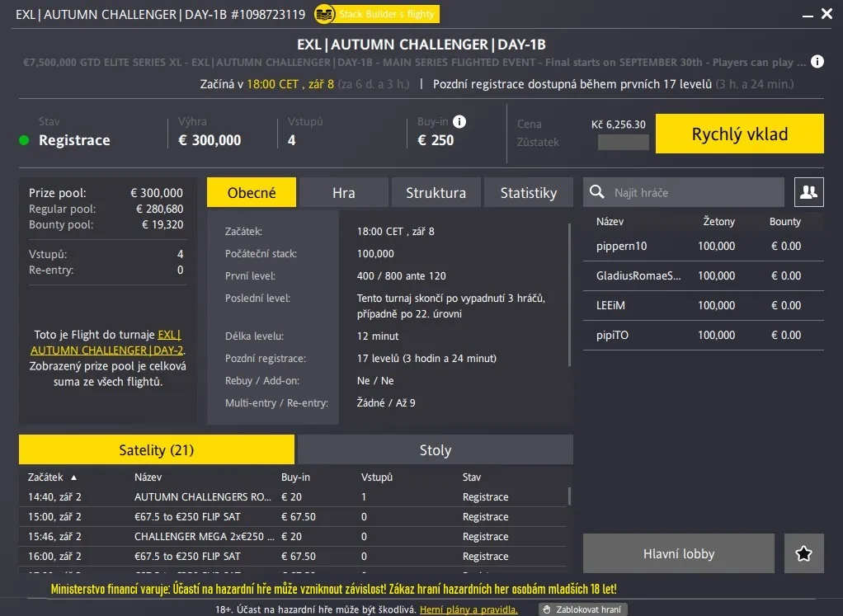Click Pozdní registrace 17 levelů value

click(426, 359)
